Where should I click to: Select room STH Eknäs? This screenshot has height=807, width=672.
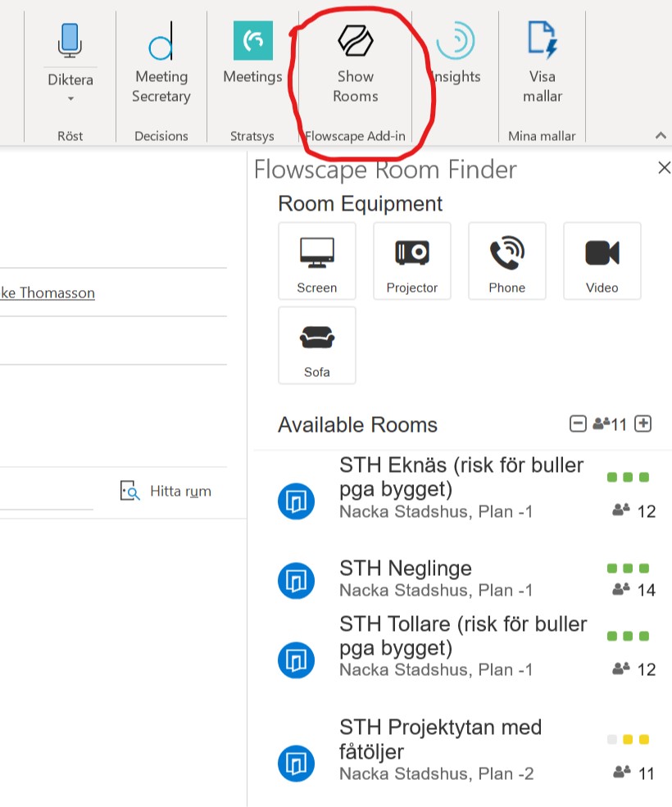point(462,488)
